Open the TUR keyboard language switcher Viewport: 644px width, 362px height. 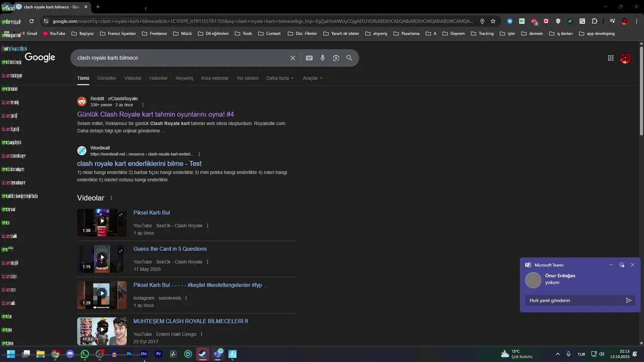pyautogui.click(x=581, y=354)
